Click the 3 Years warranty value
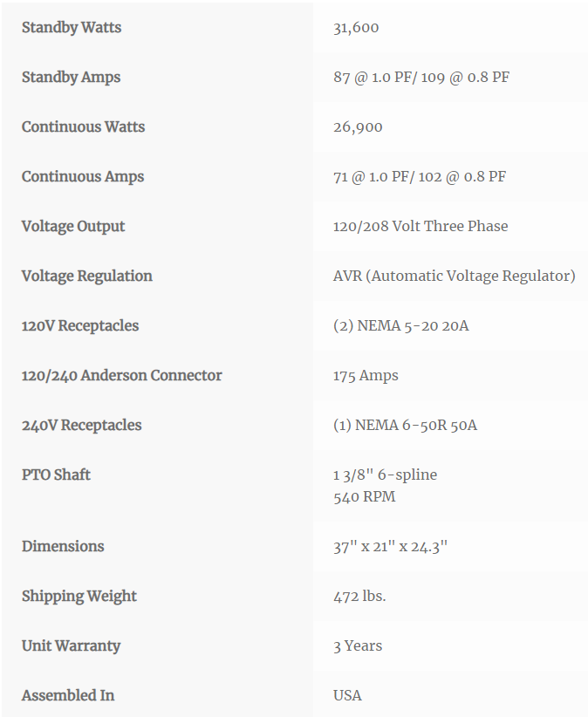 (x=358, y=646)
